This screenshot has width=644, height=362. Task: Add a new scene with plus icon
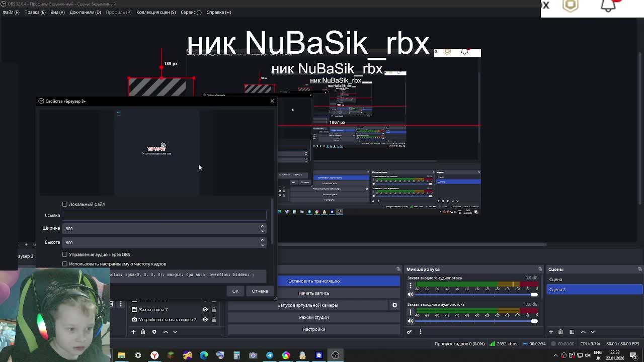551,332
